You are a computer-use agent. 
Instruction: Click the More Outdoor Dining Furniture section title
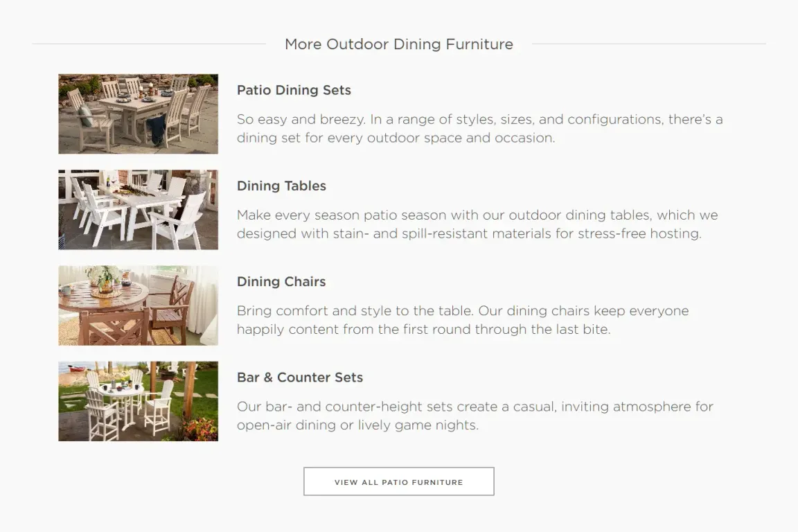pyautogui.click(x=399, y=44)
